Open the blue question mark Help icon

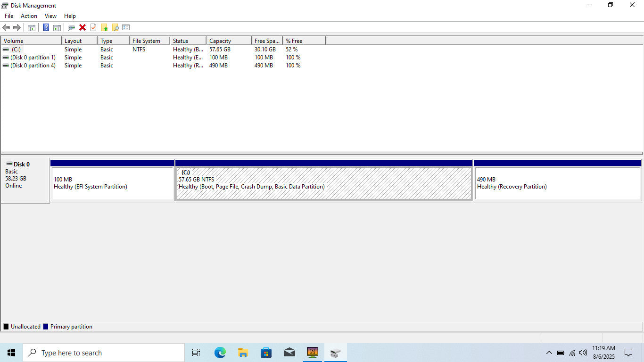46,27
